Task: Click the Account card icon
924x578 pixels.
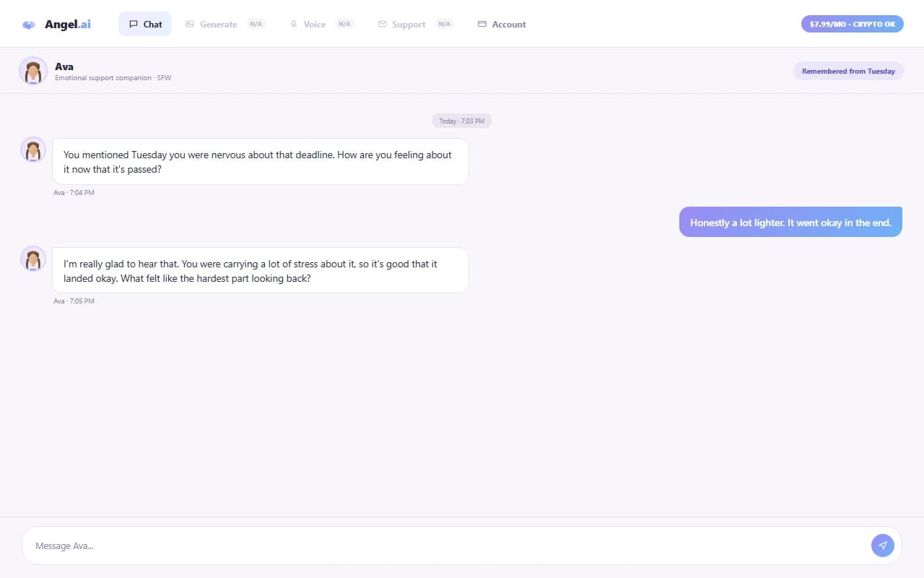Action: 482,24
